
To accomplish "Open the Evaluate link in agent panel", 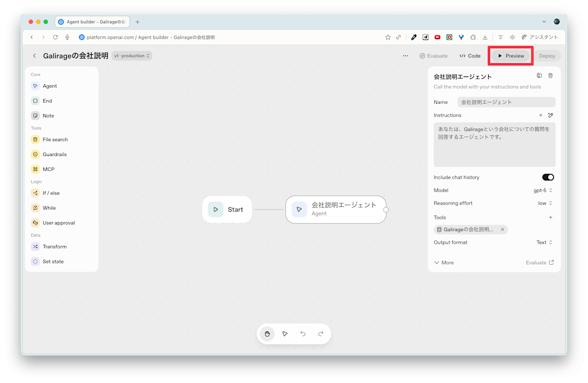I will point(540,263).
